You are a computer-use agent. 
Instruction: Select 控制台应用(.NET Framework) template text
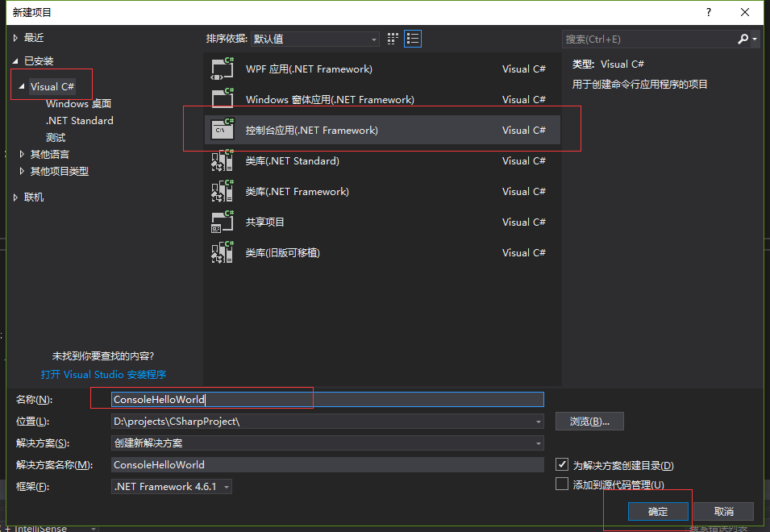click(x=312, y=130)
